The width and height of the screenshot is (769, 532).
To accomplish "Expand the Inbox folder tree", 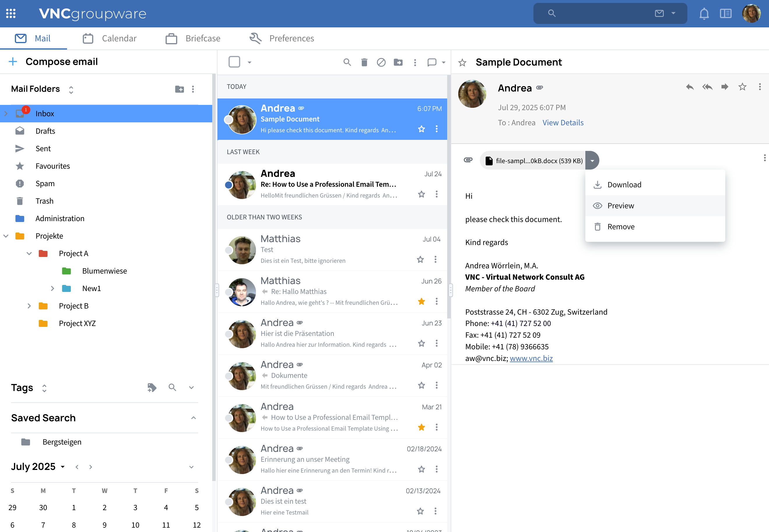I will click(x=6, y=114).
